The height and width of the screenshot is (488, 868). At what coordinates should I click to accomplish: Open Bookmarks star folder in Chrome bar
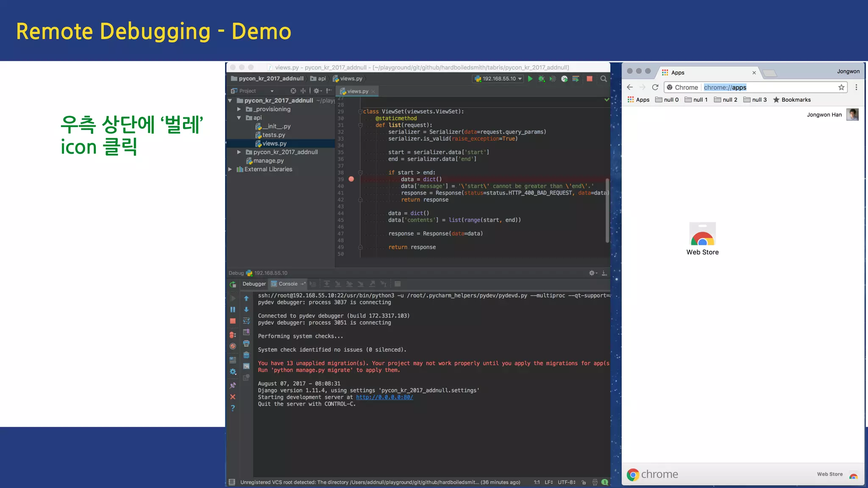click(792, 100)
